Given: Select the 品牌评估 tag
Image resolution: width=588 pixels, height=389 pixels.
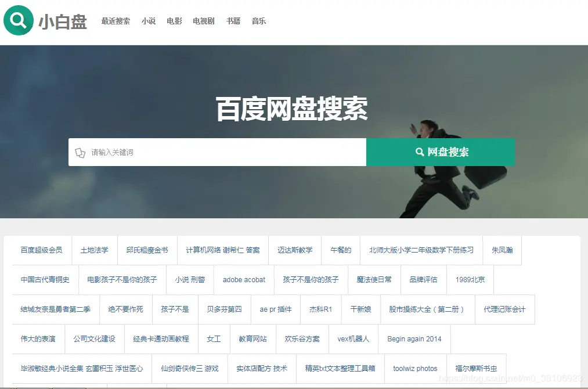Looking at the screenshot, I should click(423, 280).
